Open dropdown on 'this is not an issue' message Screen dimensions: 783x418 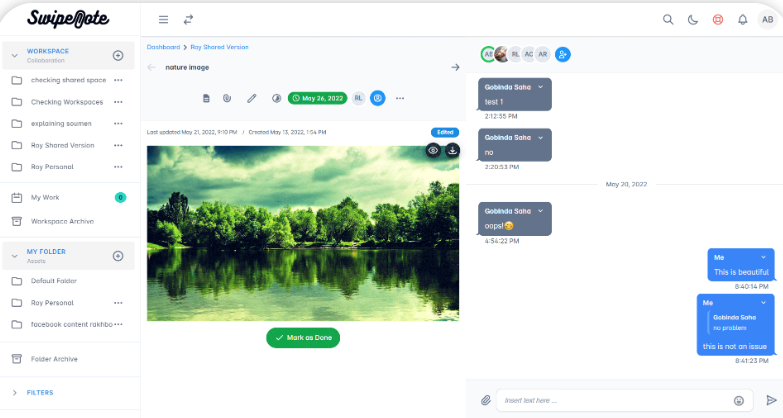[x=763, y=303]
